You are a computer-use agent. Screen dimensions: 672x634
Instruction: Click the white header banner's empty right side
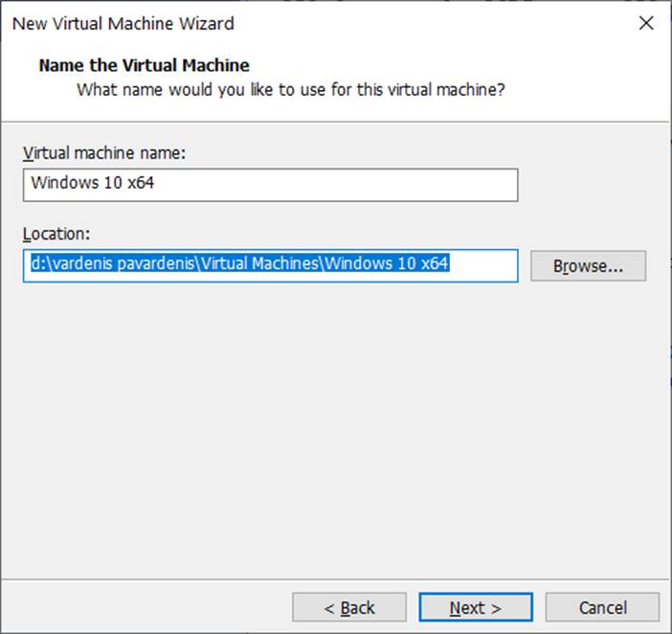point(594,79)
